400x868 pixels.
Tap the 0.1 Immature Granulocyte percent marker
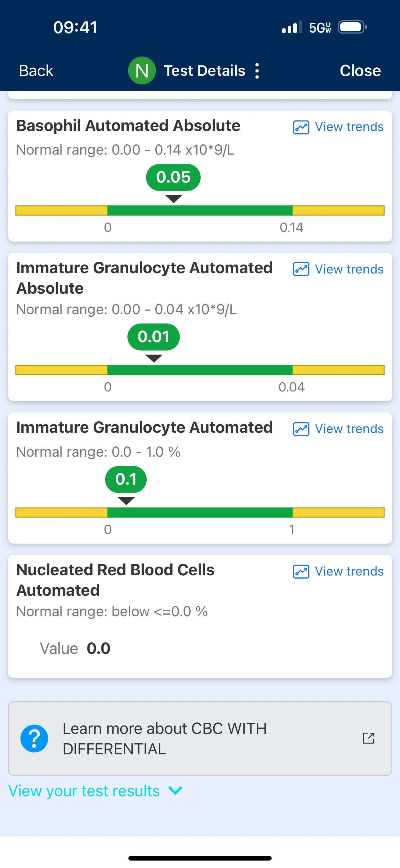(126, 479)
